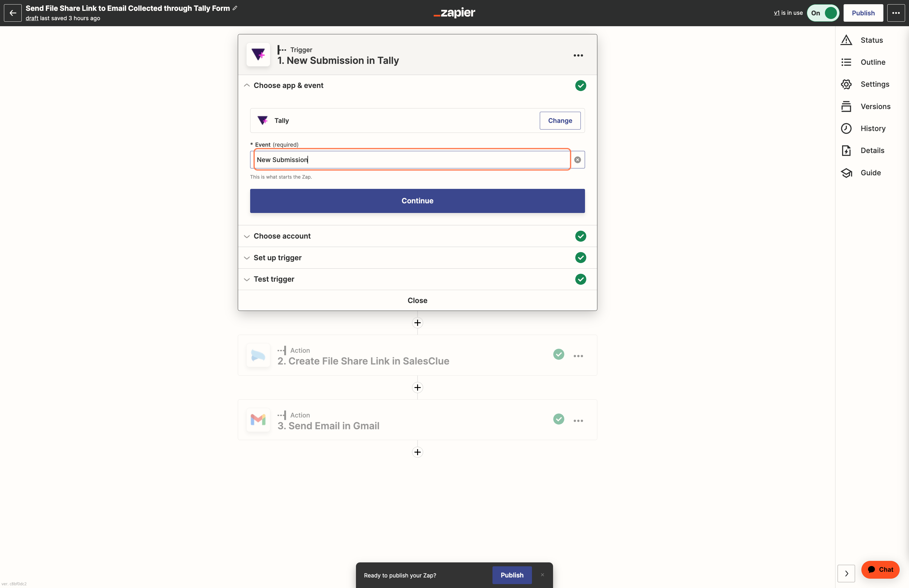Open the v1 version link

coord(776,13)
